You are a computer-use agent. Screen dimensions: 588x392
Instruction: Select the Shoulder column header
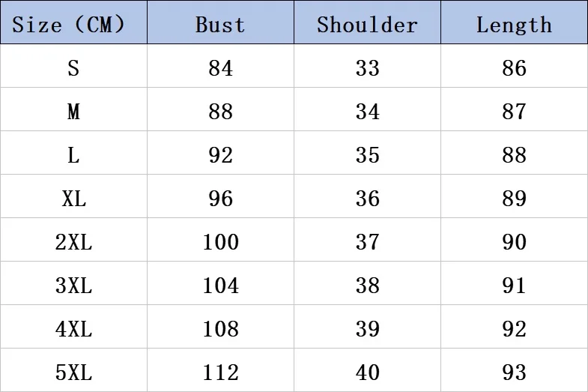[367, 25]
